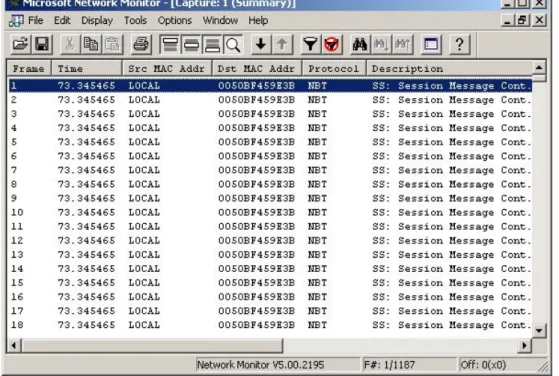The image size is (559, 376).
Task: Click the horizontal scrollbar thumb
Action: (x=152, y=345)
